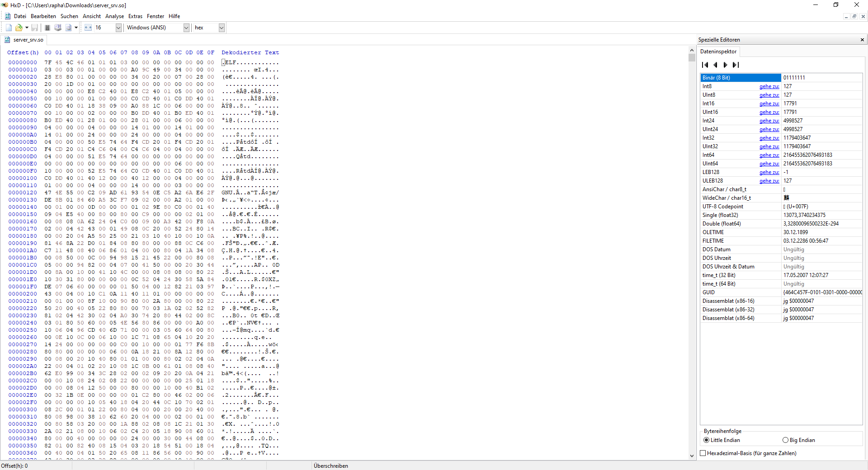This screenshot has width=868, height=470.
Task: Open the bytes-per-row dropdown showing 16
Action: [118, 28]
